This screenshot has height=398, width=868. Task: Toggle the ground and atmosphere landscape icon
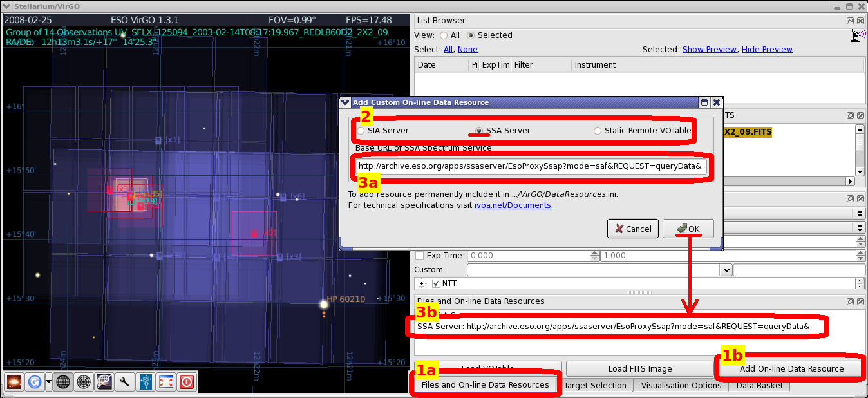click(104, 382)
